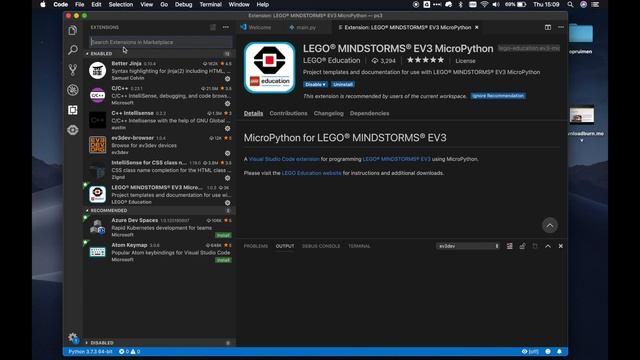Screen dimensions: 640x360
Task: Open gear menu for Better Jinja extension
Action: (227, 79)
